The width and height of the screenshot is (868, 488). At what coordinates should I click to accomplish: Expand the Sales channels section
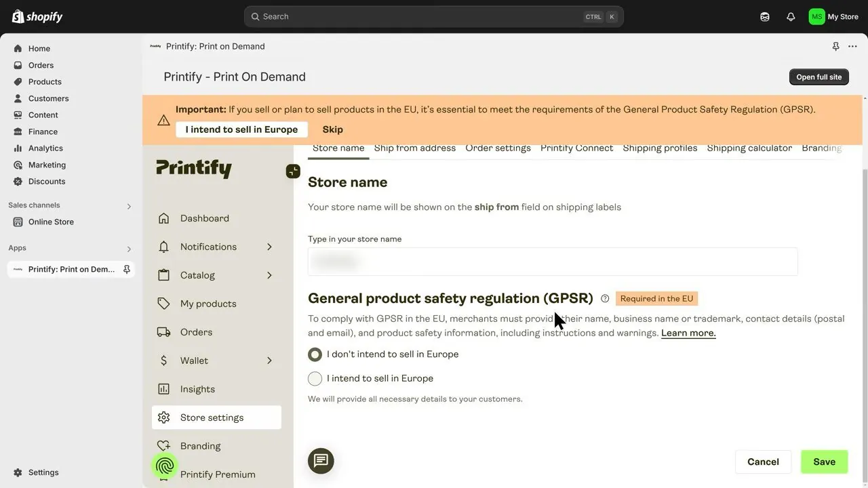coord(129,206)
